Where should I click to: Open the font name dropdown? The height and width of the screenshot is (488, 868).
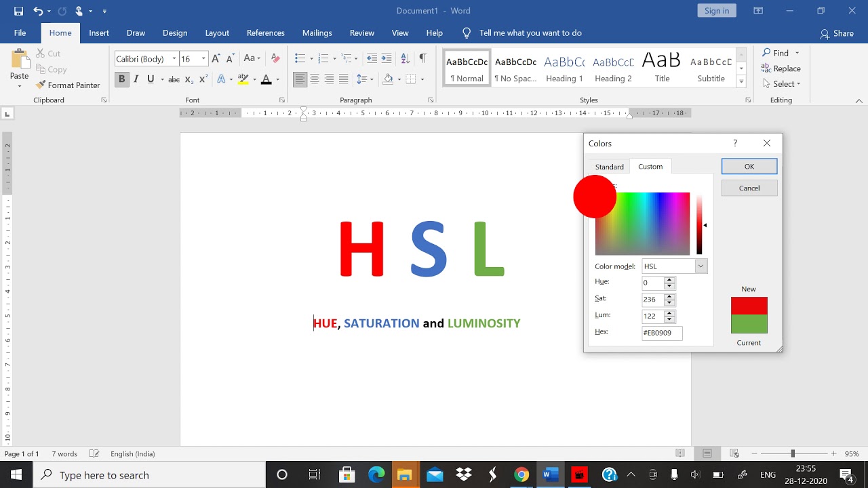point(174,59)
